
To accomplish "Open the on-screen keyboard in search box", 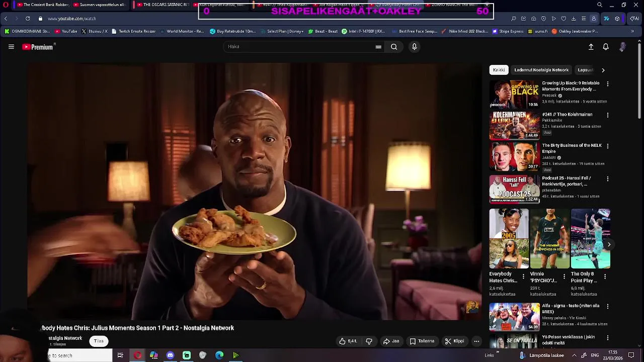I will [x=378, y=47].
